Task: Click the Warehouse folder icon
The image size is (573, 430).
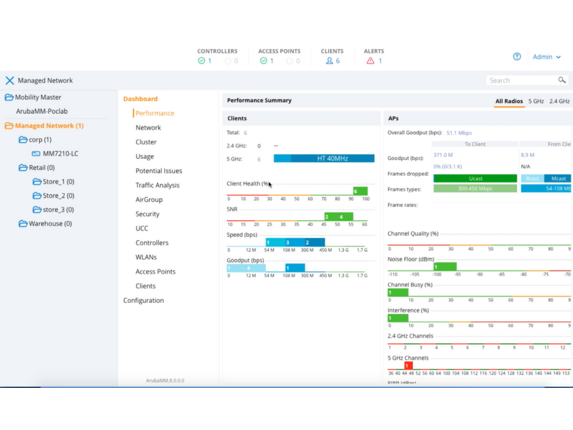Action: pos(23,223)
